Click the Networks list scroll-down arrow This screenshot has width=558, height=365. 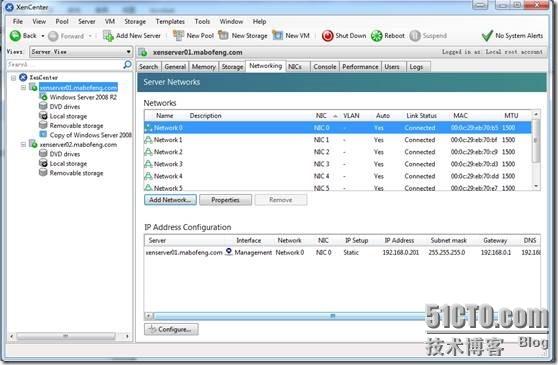536,186
